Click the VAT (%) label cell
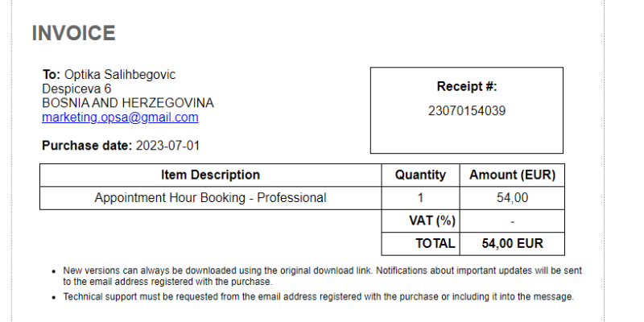The image size is (644, 322). (x=420, y=221)
